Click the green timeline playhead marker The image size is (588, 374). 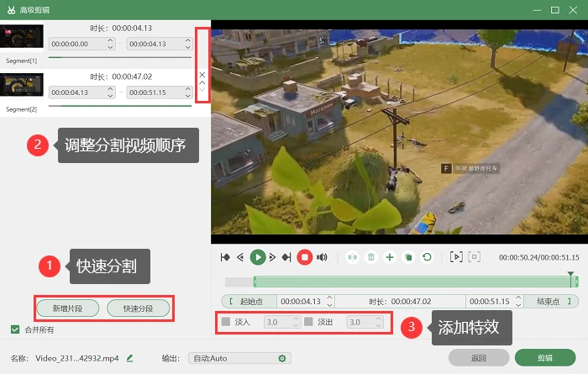(570, 275)
